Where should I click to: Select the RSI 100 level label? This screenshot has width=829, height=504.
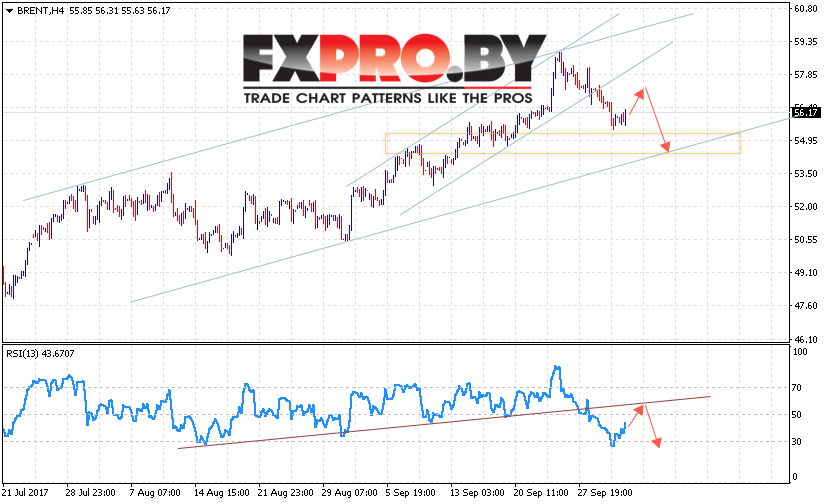(800, 352)
